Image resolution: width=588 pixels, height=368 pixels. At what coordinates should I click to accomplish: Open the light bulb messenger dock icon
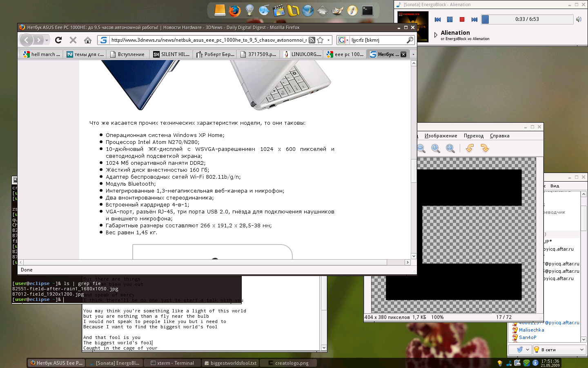[249, 11]
